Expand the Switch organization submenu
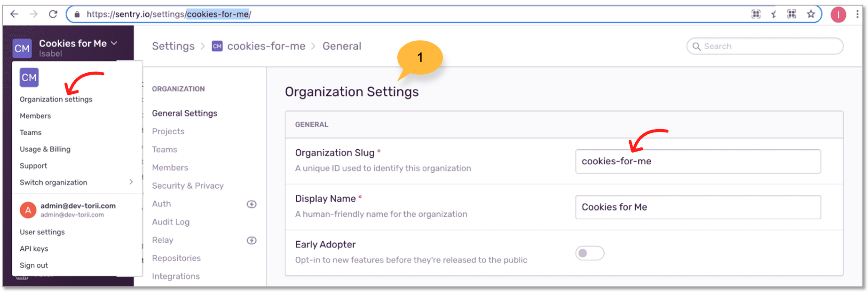Image resolution: width=868 pixels, height=292 pixels. [x=131, y=182]
